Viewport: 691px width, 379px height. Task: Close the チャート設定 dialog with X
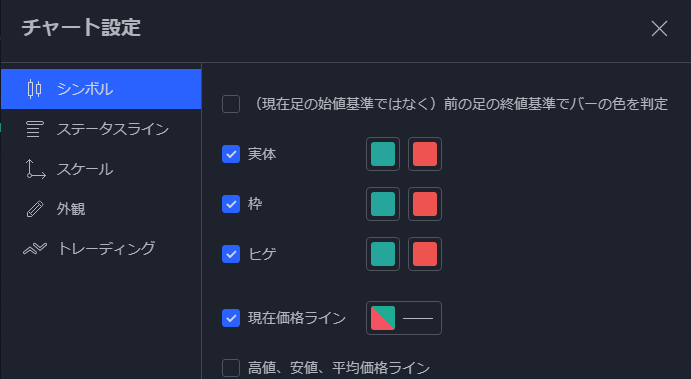[659, 29]
